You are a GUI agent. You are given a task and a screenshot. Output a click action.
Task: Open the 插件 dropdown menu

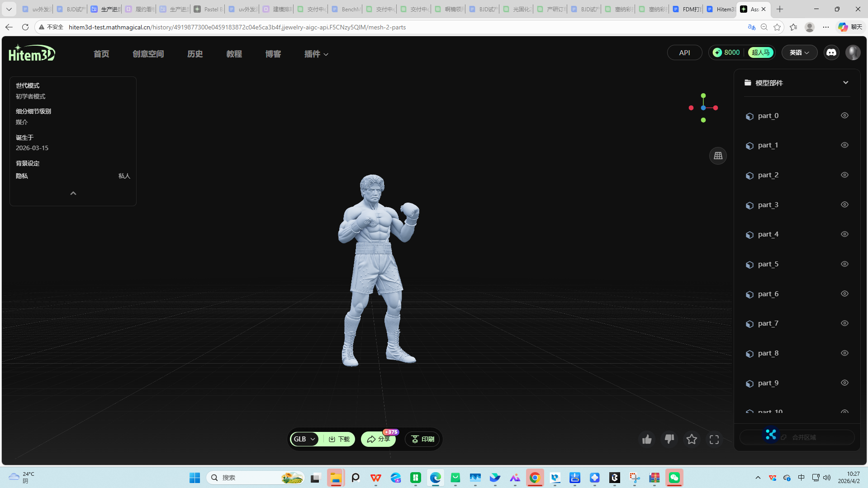tap(316, 54)
